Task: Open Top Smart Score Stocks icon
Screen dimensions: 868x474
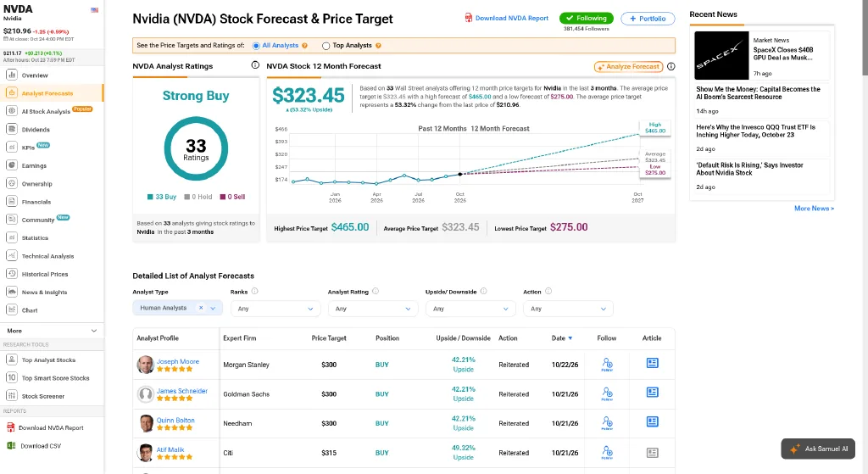Action: [11, 377]
